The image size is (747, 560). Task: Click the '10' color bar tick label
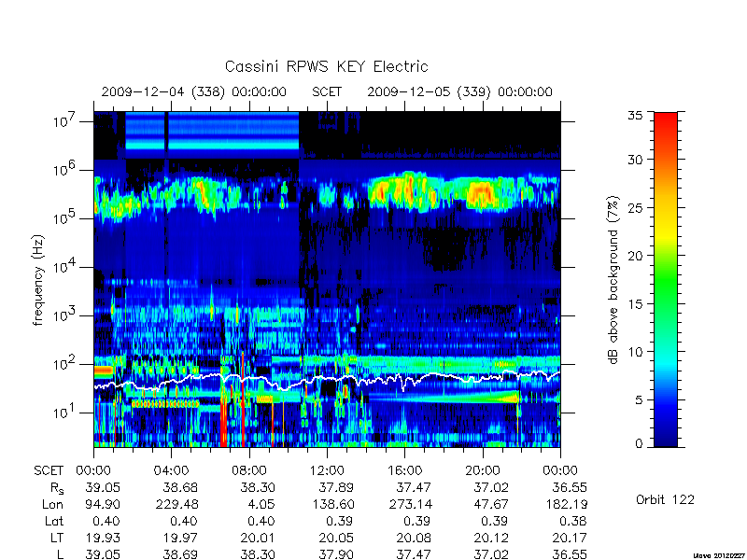[634, 352]
